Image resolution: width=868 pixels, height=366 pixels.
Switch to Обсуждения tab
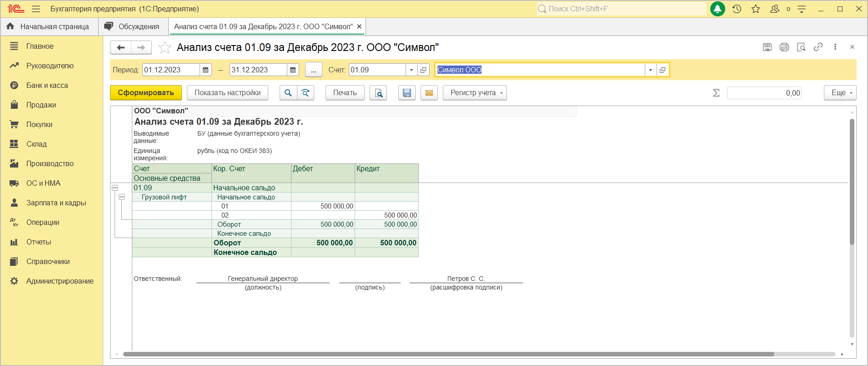[133, 26]
